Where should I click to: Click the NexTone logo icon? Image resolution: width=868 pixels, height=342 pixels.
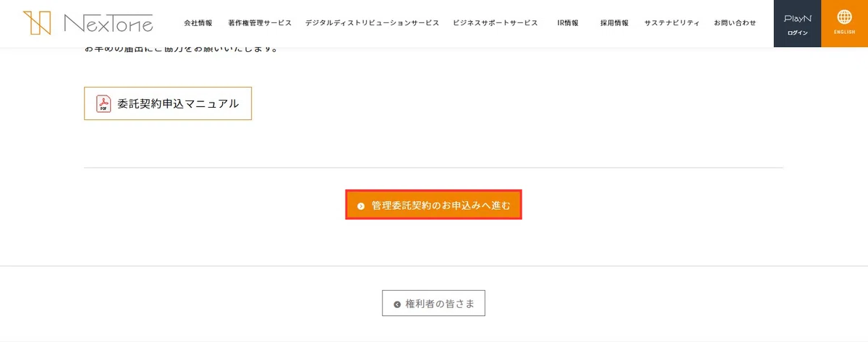tap(37, 23)
